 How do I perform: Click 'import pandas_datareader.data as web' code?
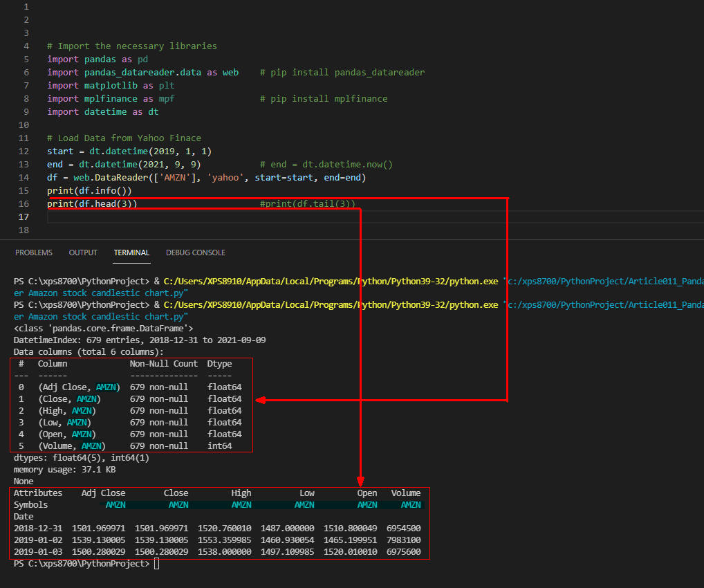tap(142, 73)
